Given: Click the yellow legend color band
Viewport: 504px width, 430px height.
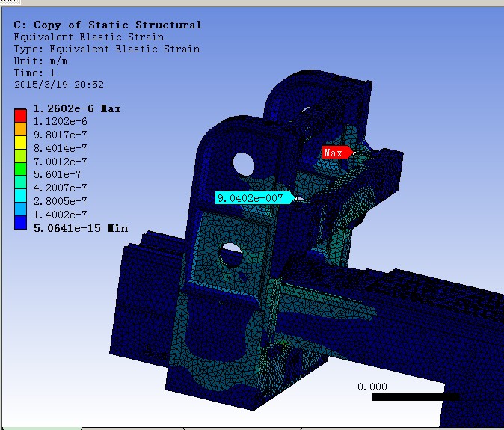Looking at the screenshot, I should click(20, 142).
